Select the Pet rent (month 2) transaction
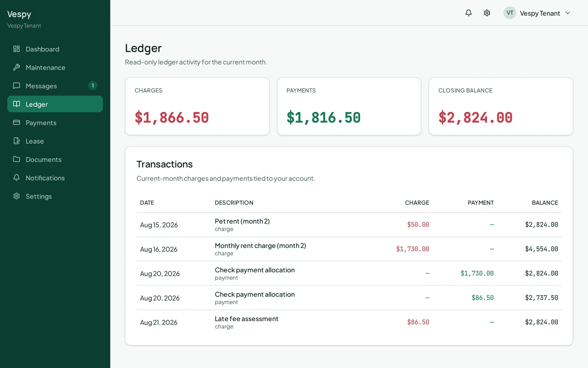 coord(349,224)
